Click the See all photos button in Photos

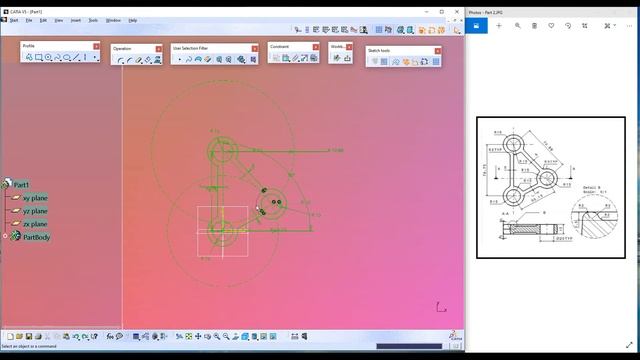pos(476,26)
